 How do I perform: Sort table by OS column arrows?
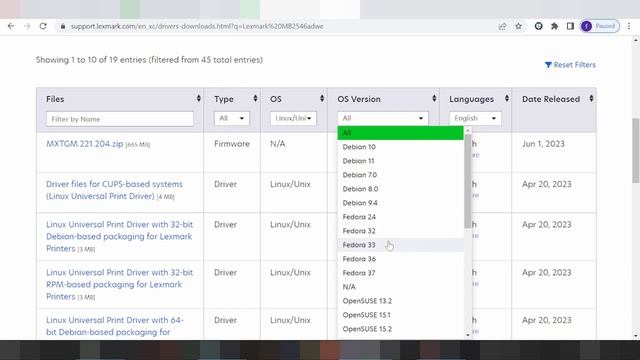point(322,98)
